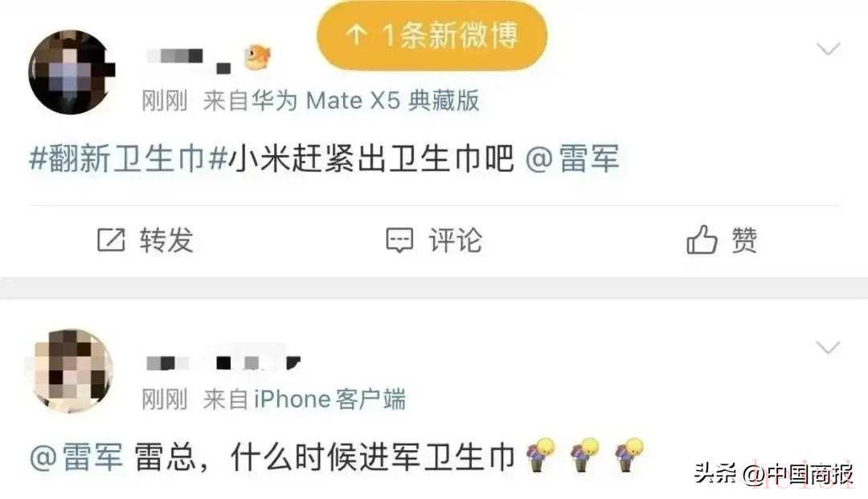Click the comment (评论) speech bubble icon

click(x=399, y=240)
